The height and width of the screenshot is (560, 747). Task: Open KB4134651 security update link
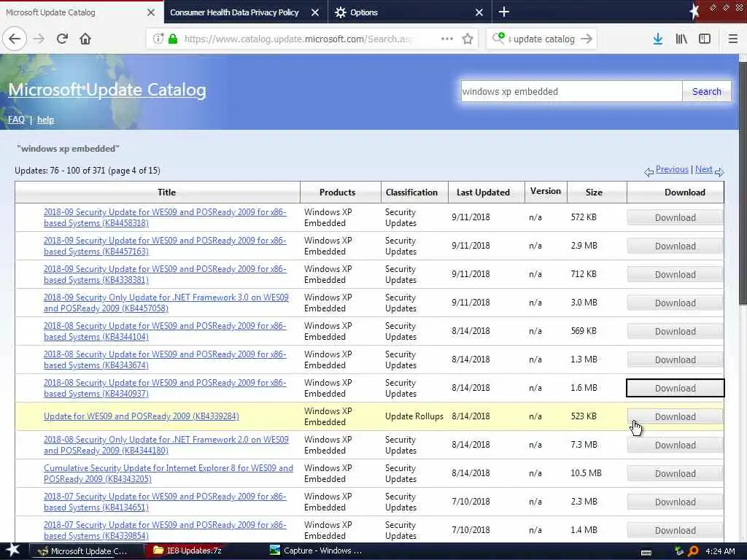[x=165, y=502]
